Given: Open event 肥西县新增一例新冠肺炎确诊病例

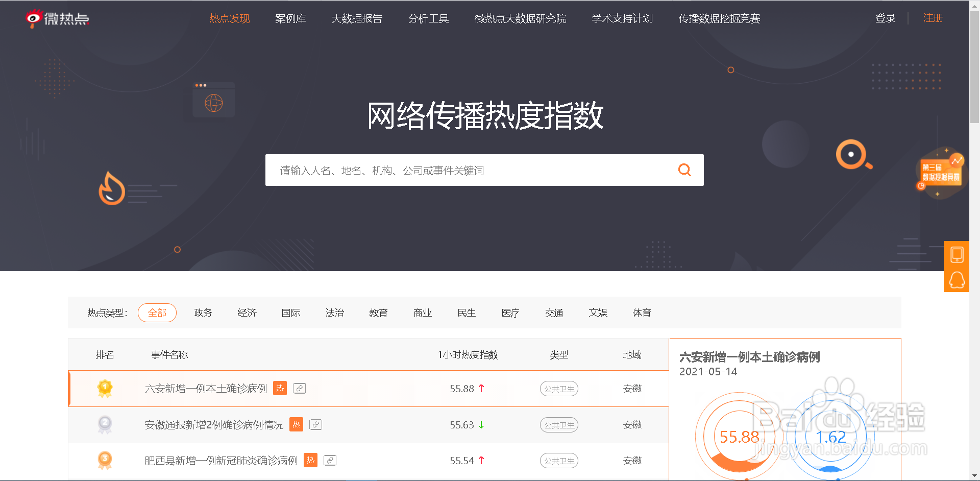Looking at the screenshot, I should point(221,461).
